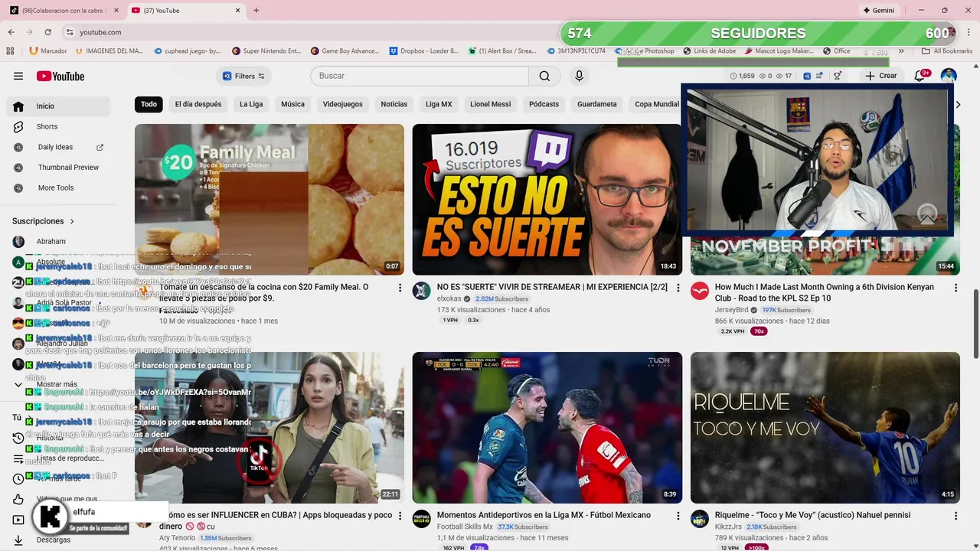Click the page vertical scrollbar thumb

click(975, 324)
